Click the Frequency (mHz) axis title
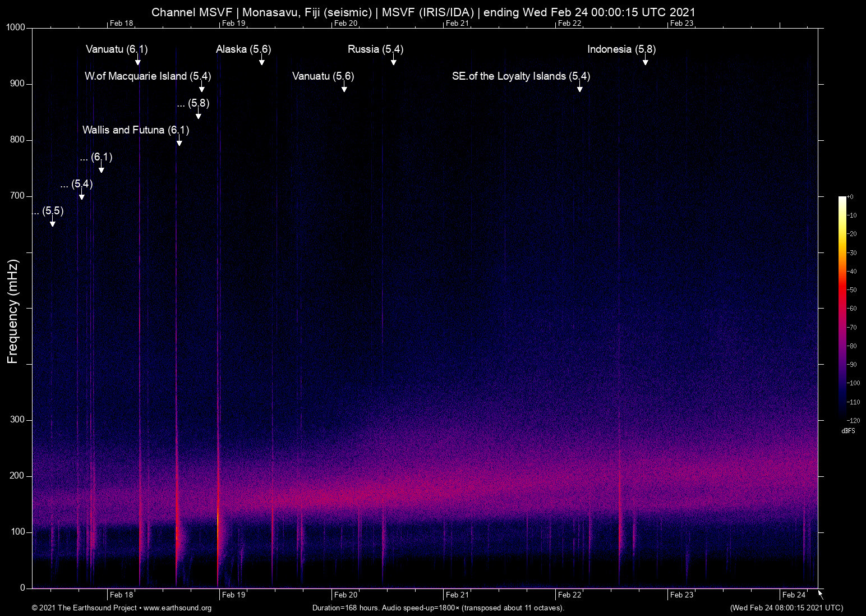866x616 pixels. pos(13,311)
